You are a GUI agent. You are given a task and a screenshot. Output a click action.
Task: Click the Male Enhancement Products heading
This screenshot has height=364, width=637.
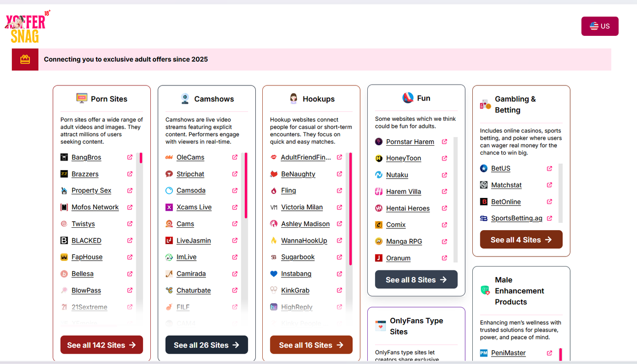[520, 291]
